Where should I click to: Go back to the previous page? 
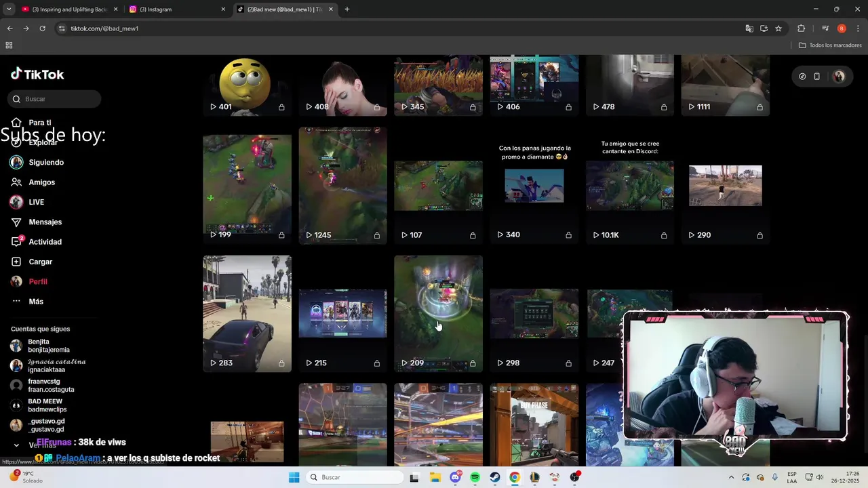pyautogui.click(x=9, y=28)
